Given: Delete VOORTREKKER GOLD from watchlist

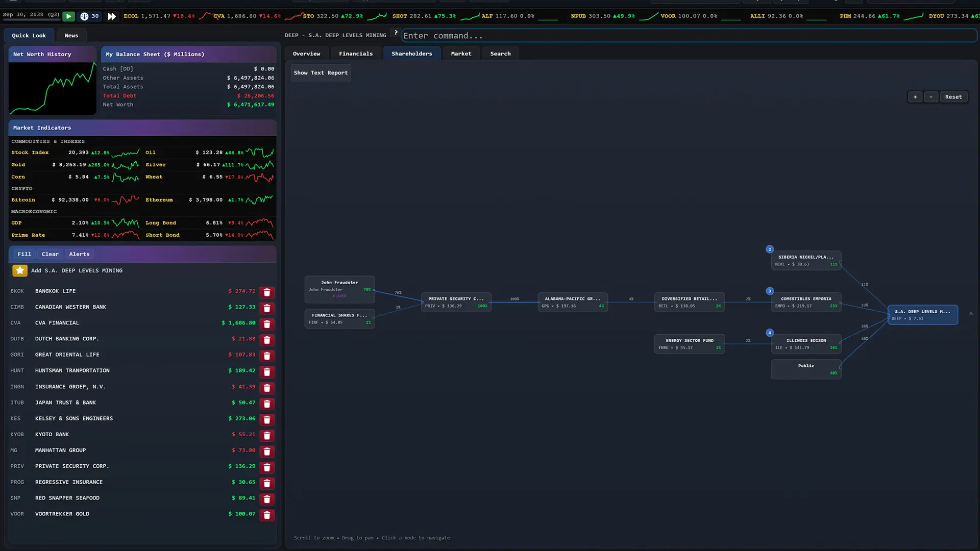Looking at the screenshot, I should [267, 515].
